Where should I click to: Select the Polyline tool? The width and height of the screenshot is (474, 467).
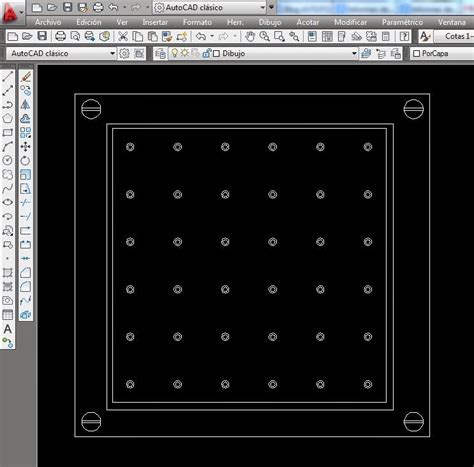[x=7, y=104]
